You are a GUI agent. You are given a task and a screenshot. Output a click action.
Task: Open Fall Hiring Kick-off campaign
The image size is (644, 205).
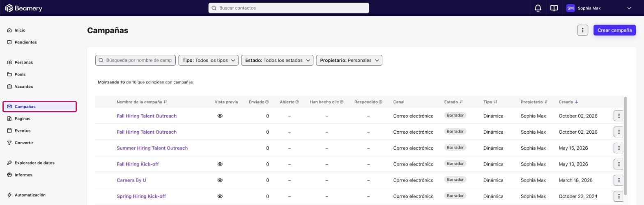pyautogui.click(x=138, y=164)
